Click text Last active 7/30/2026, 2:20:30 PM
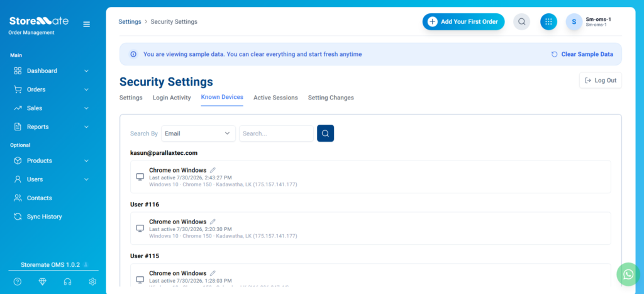The image size is (644, 294). coord(190,229)
